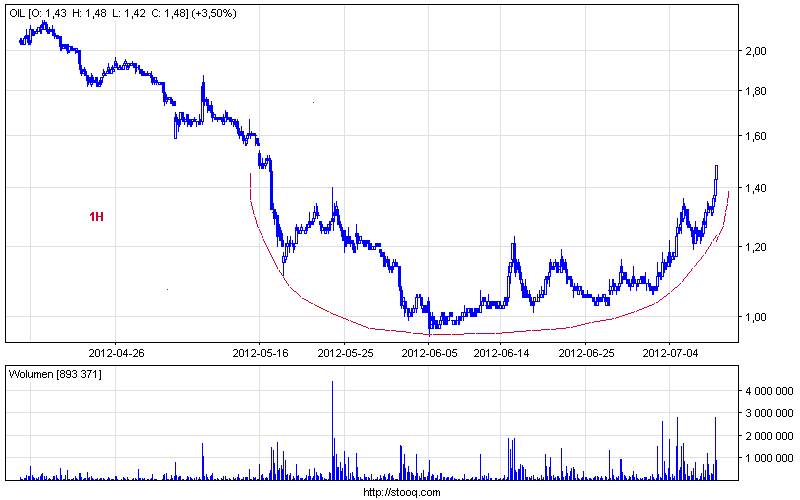
Task: Click the 3 000 000 volume axis label
Action: [x=769, y=413]
